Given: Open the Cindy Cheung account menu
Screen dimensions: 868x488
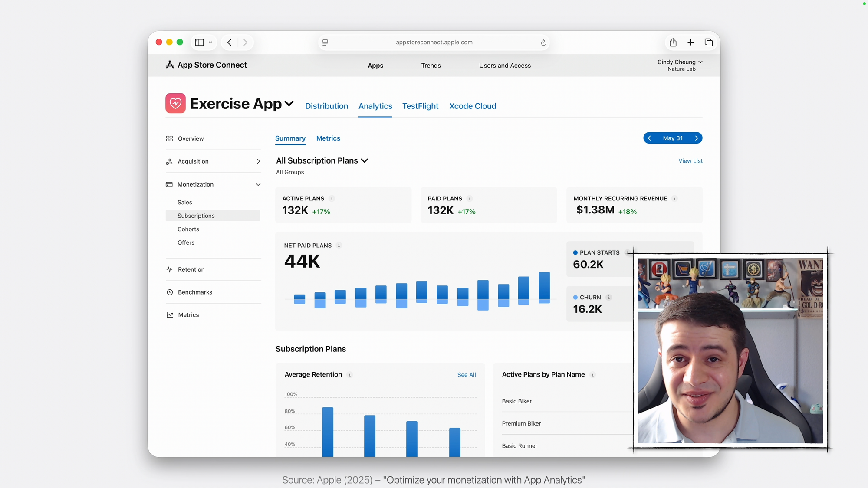Looking at the screenshot, I should (x=680, y=62).
